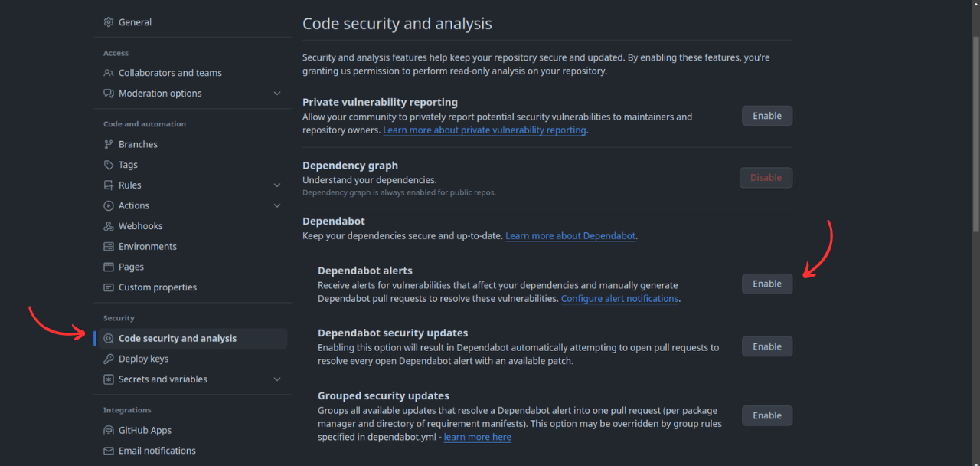Select the Pages sidebar icon
980x466 pixels.
coord(109,266)
